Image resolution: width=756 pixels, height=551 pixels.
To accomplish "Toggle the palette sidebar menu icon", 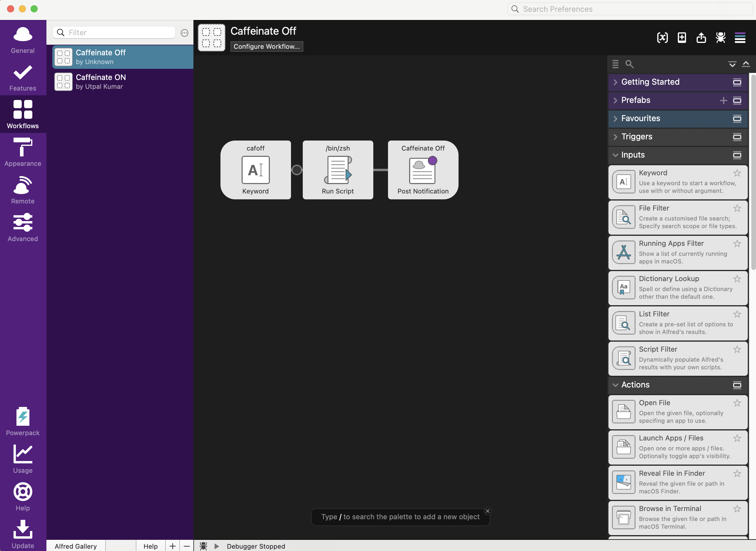I will [740, 38].
